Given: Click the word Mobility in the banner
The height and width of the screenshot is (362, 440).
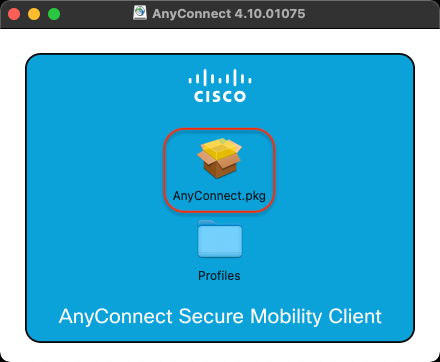Looking at the screenshot, I should pos(286,317).
